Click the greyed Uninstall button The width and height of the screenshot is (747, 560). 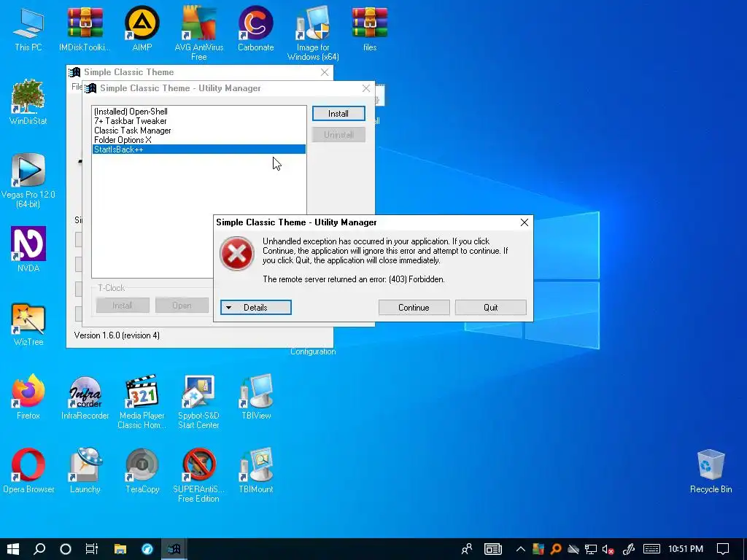tap(338, 135)
